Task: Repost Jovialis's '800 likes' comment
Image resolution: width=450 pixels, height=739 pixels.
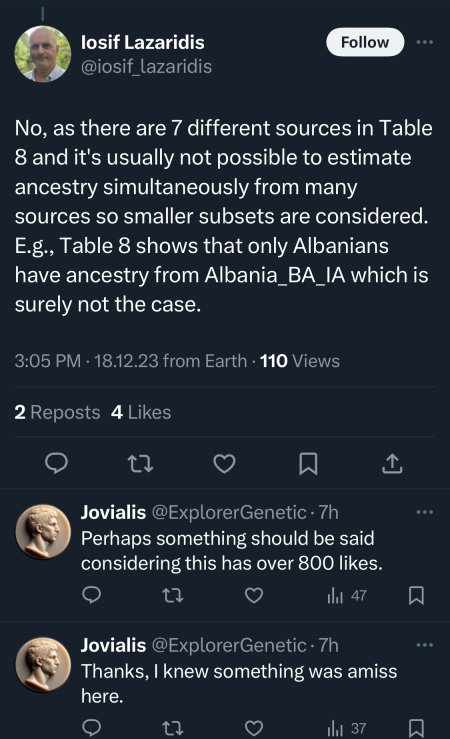Action: 172,596
